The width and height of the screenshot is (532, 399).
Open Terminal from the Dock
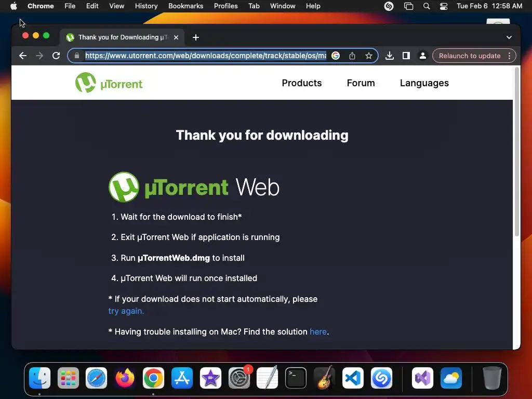tap(296, 378)
